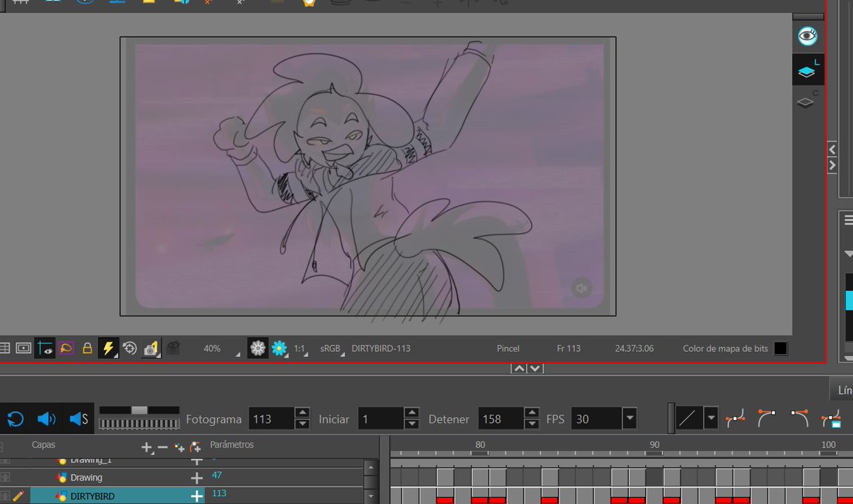Click the down chevron expand button below camera view
The width and height of the screenshot is (853, 504).
535,368
